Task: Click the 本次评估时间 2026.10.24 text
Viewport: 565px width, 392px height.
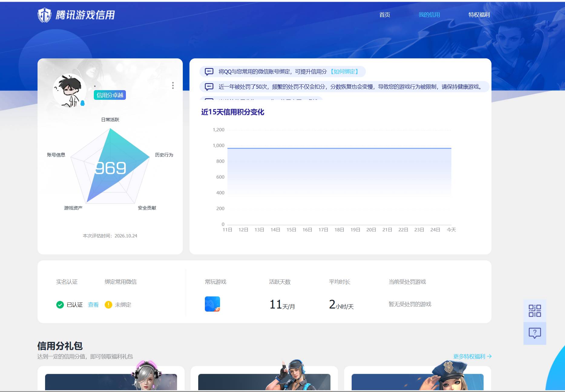Action: 110,236
